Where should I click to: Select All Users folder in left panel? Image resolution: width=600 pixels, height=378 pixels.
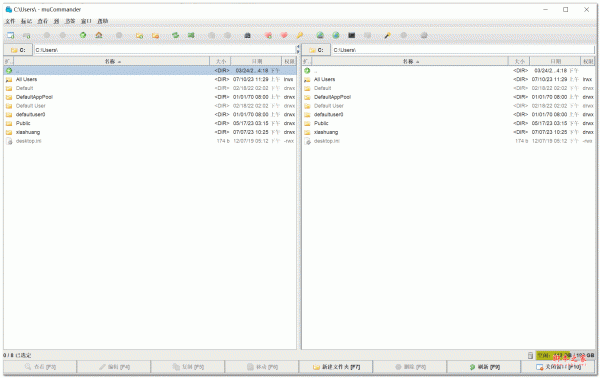point(150,79)
